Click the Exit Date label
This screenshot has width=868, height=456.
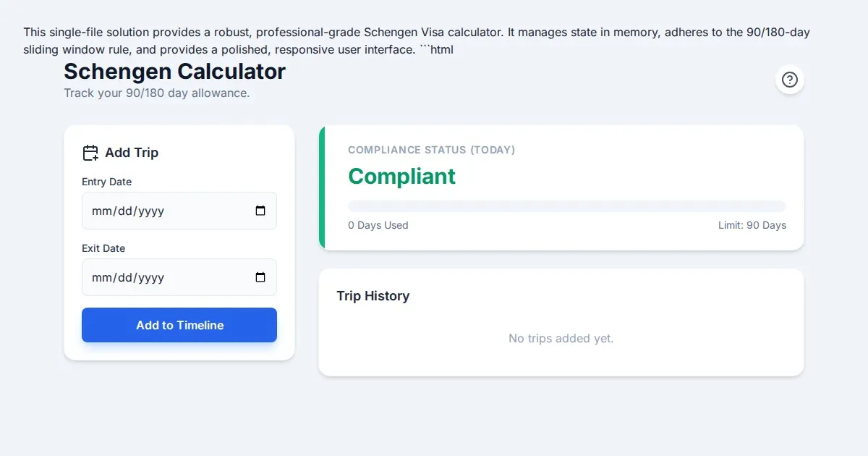[x=103, y=248]
